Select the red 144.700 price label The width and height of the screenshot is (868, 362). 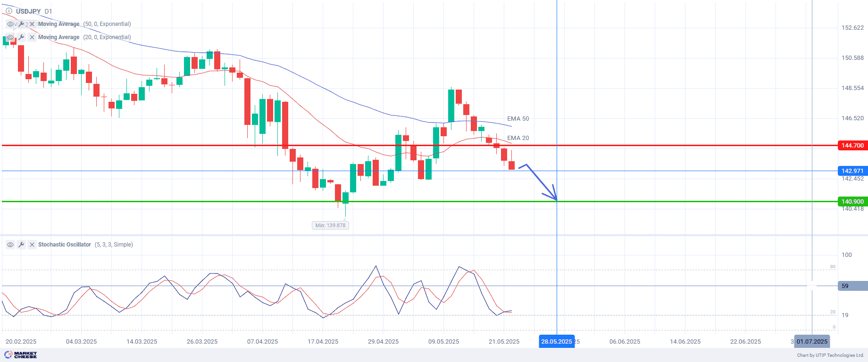click(x=852, y=146)
